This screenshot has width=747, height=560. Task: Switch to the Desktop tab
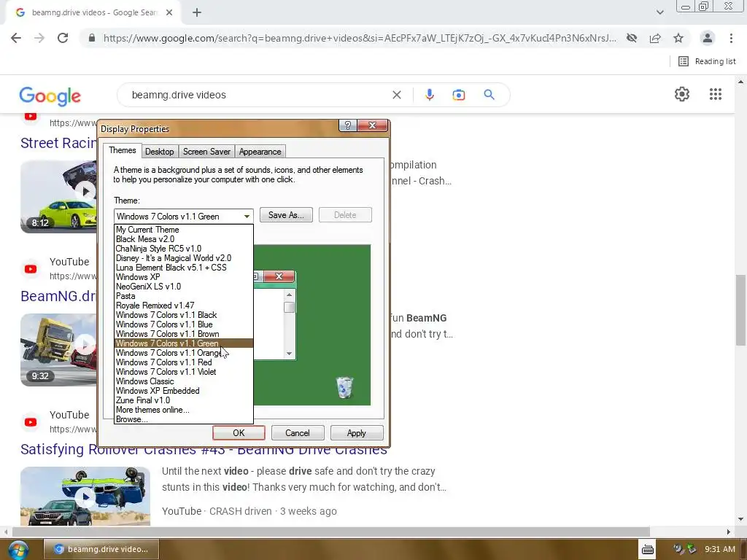coord(159,152)
